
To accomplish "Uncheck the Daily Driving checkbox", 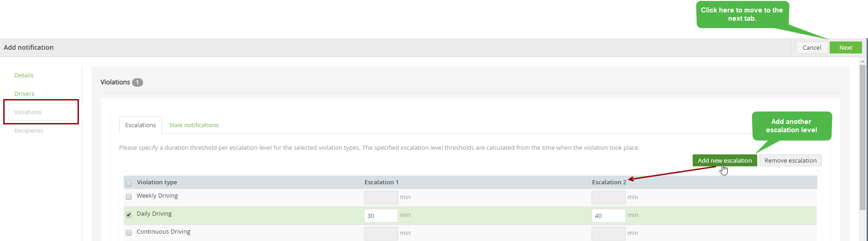I will pyautogui.click(x=129, y=215).
